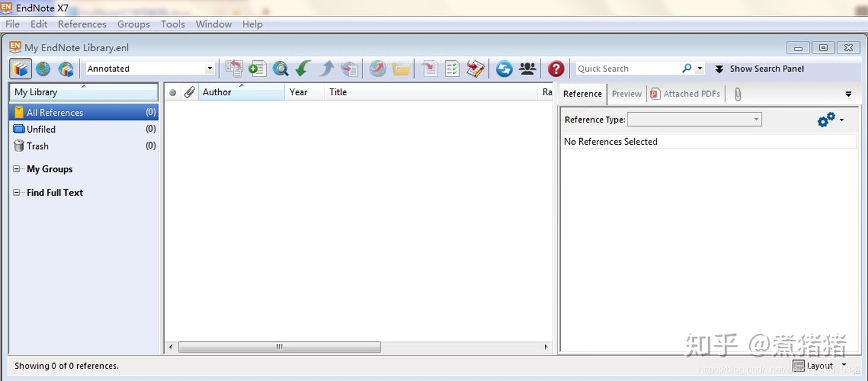Image resolution: width=868 pixels, height=381 pixels.
Task: Click Share Library people icon
Action: (x=527, y=69)
